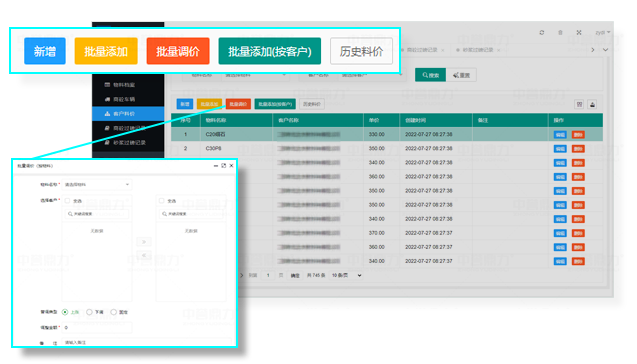Click the print icon above table
This screenshot has width=637, height=364.
[592, 104]
